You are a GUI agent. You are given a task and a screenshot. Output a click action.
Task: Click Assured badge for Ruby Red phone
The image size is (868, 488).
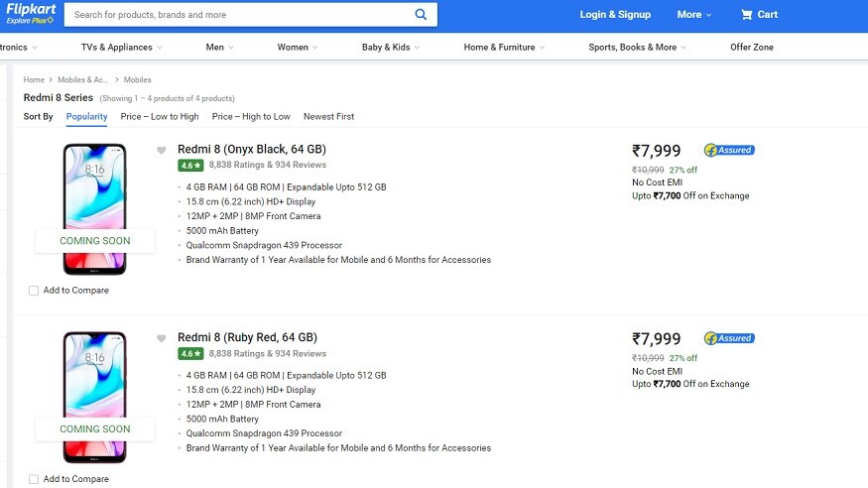(729, 338)
